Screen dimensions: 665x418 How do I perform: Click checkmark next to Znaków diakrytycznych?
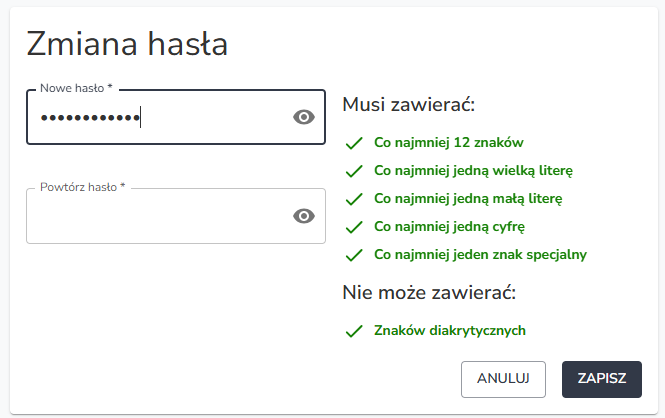click(354, 331)
